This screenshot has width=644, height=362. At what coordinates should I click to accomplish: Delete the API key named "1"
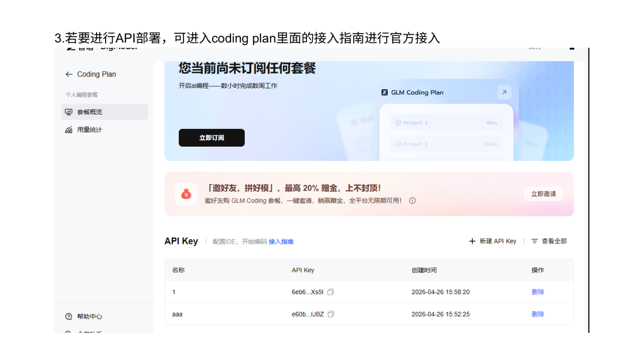click(537, 292)
